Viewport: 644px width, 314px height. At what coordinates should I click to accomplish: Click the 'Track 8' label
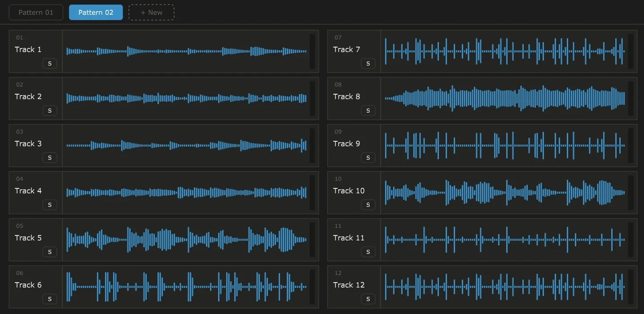pyautogui.click(x=346, y=96)
